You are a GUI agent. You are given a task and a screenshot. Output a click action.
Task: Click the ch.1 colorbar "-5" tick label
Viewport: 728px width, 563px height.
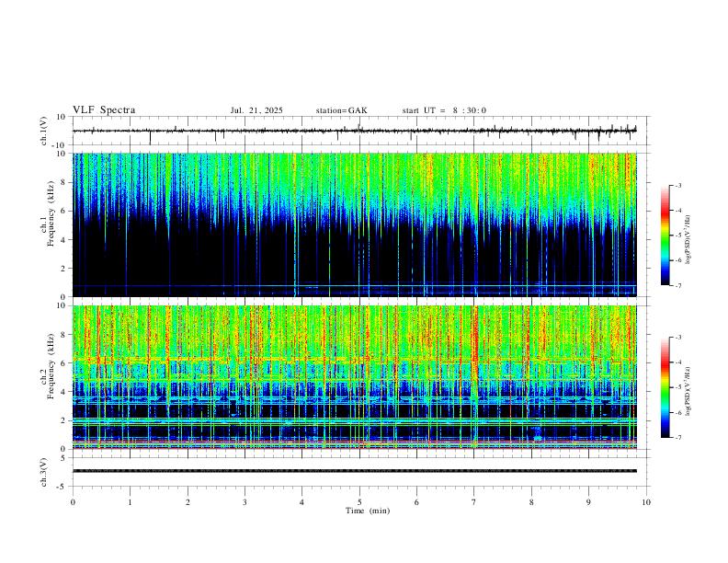(678, 236)
